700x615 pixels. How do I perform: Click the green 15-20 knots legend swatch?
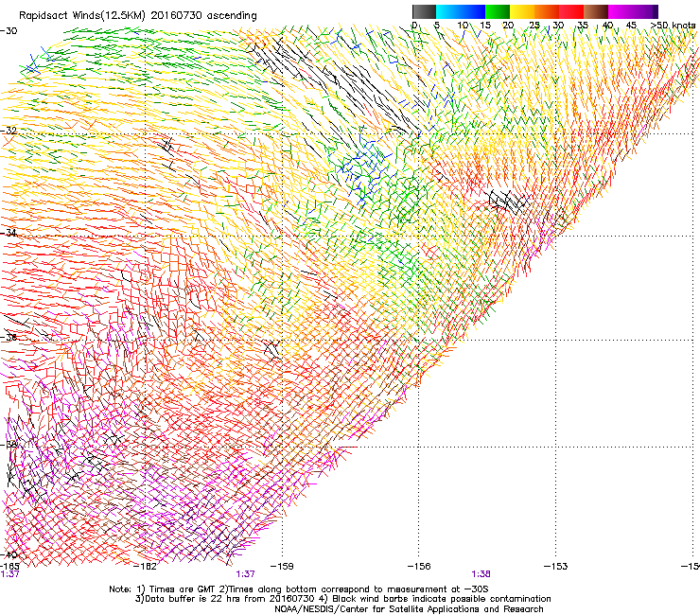coord(498,11)
